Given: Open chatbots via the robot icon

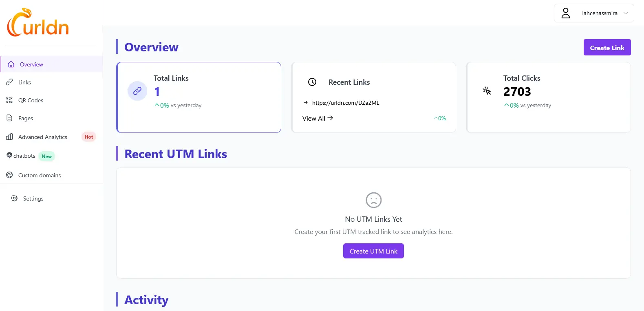Looking at the screenshot, I should coord(9,156).
